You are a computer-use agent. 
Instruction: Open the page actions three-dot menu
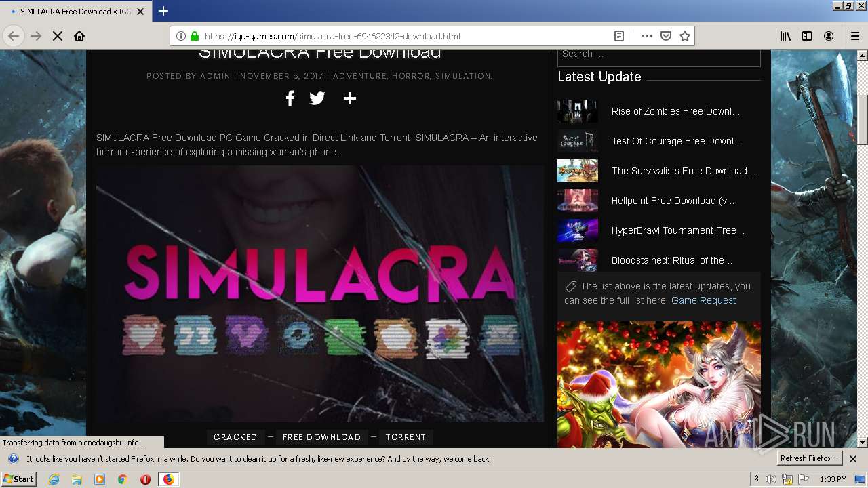[647, 36]
